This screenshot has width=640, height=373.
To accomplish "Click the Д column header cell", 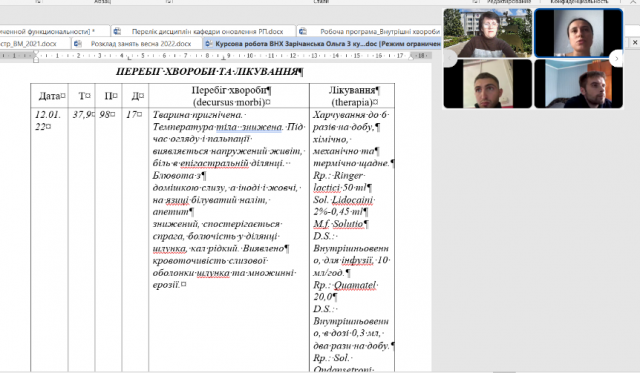I will pos(136,96).
